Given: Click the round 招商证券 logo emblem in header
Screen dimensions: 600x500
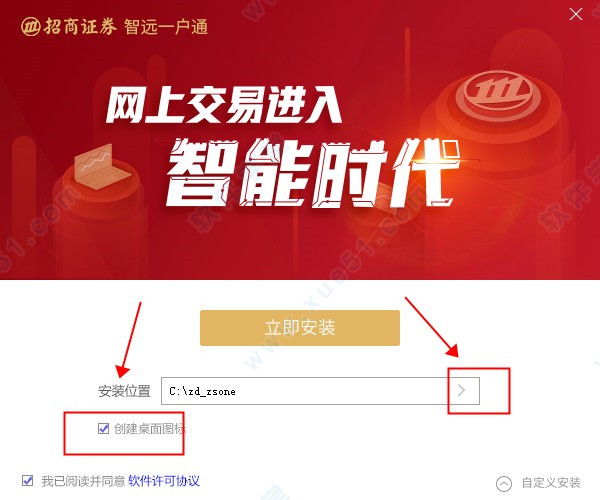Looking at the screenshot, I should 30,27.
